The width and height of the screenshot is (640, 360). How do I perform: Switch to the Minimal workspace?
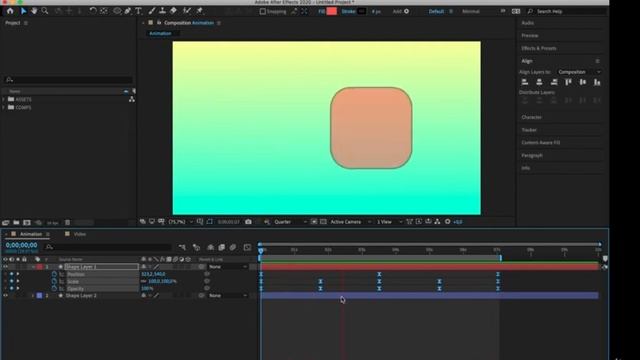coord(471,11)
